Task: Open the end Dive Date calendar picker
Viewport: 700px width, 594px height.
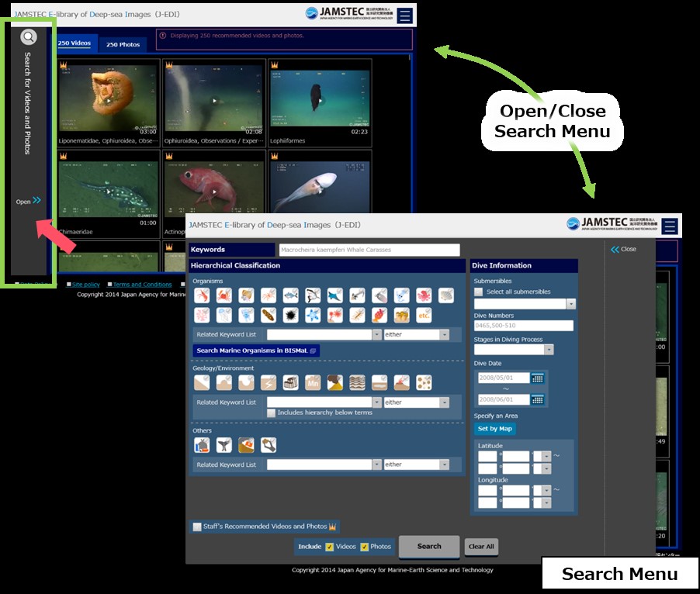Action: coord(538,399)
